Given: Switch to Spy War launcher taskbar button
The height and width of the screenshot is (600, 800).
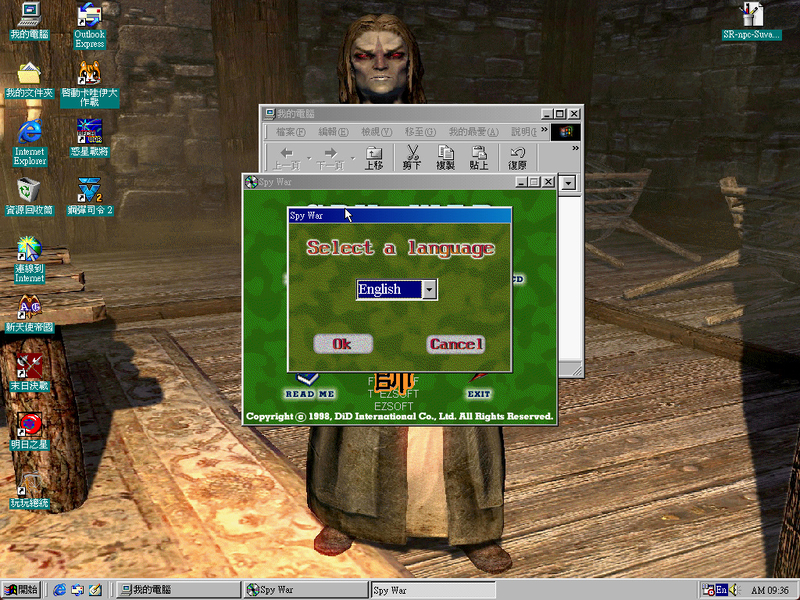Looking at the screenshot, I should pyautogui.click(x=305, y=590).
